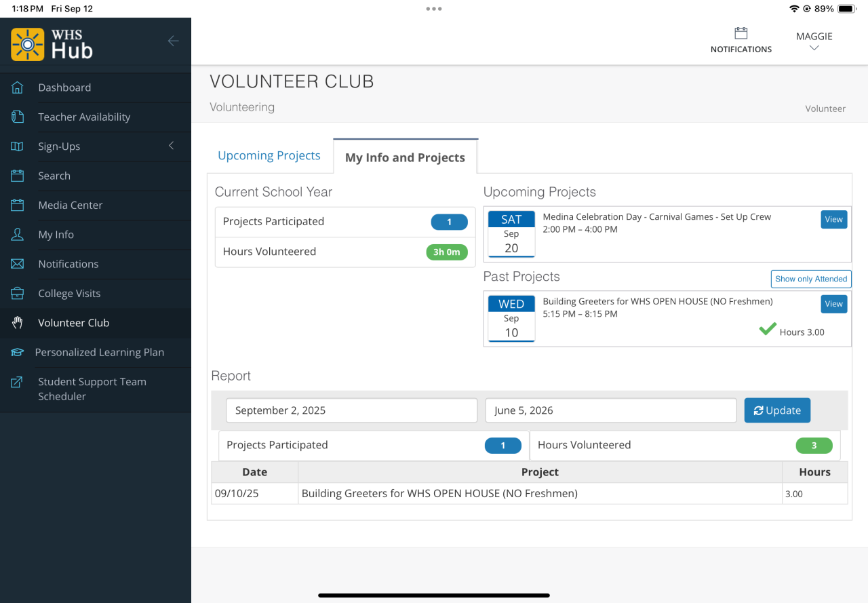View the Building Greeters past project
868x603 pixels.
click(x=834, y=304)
